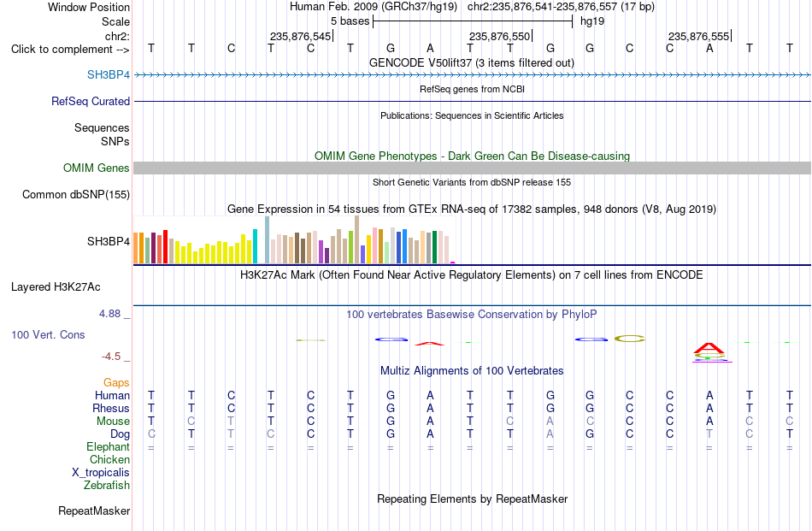
Task: Click the Window Position label
Action: point(89,7)
